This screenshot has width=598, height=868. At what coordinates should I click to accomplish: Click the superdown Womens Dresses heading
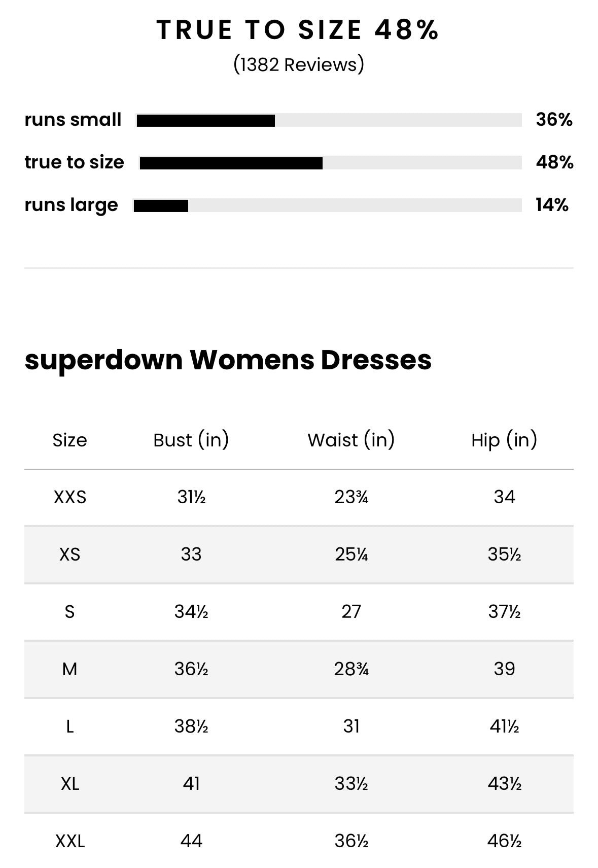click(x=228, y=360)
